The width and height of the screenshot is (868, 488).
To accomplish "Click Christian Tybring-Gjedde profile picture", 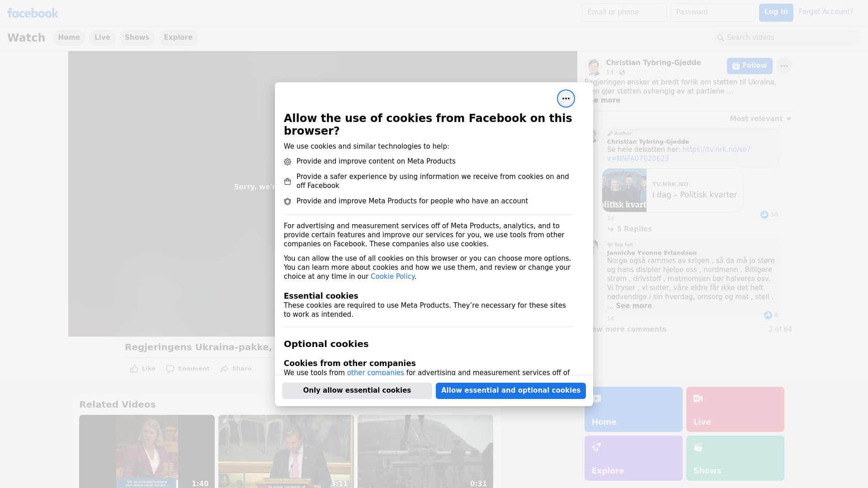I will [593, 66].
